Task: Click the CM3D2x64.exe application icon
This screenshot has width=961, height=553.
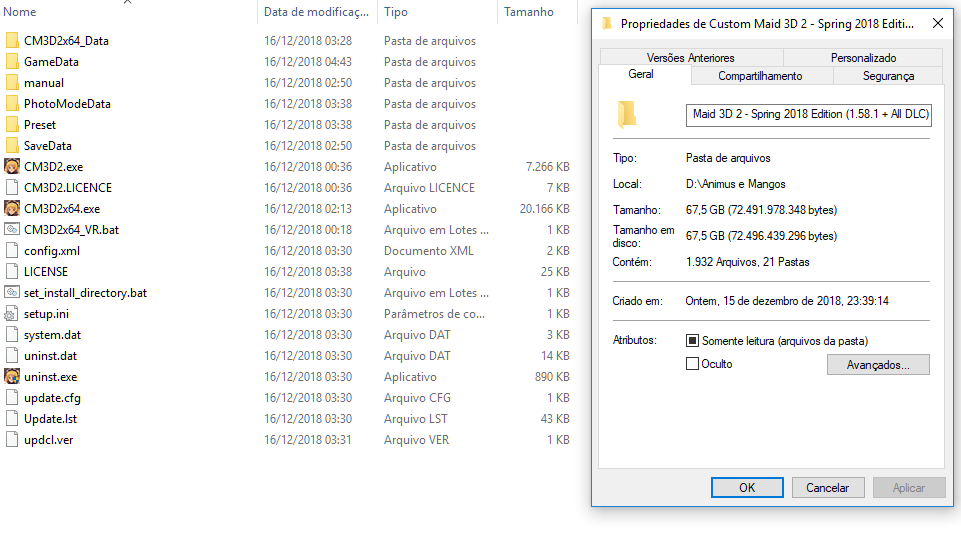Action: click(x=12, y=208)
